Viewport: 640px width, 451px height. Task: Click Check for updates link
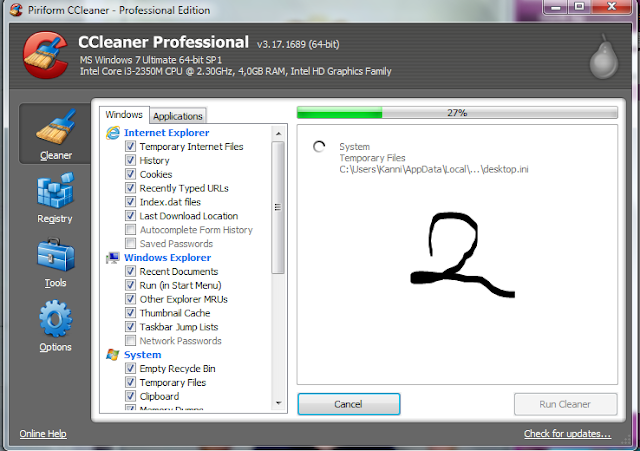pyautogui.click(x=567, y=433)
